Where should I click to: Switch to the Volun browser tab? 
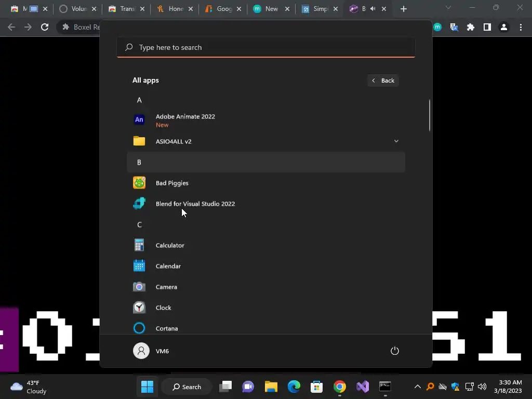pos(77,9)
